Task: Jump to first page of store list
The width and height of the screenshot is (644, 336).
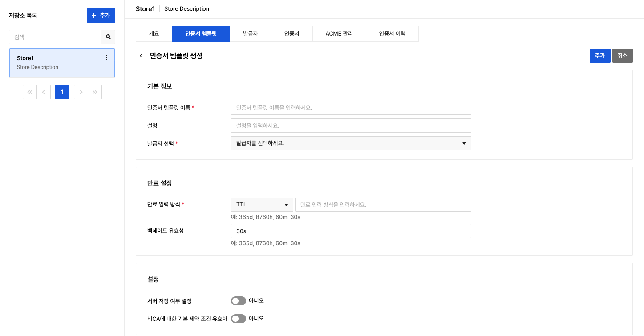Action: [30, 92]
